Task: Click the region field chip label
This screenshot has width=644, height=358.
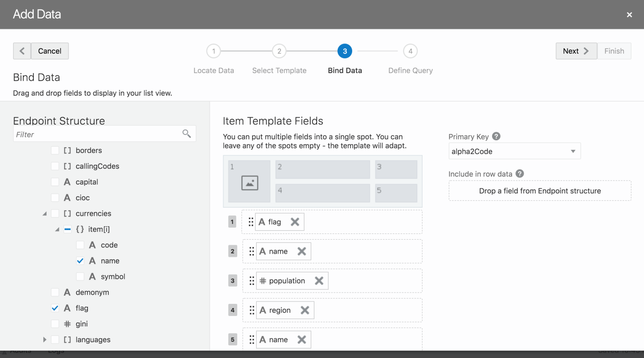Action: click(x=280, y=310)
